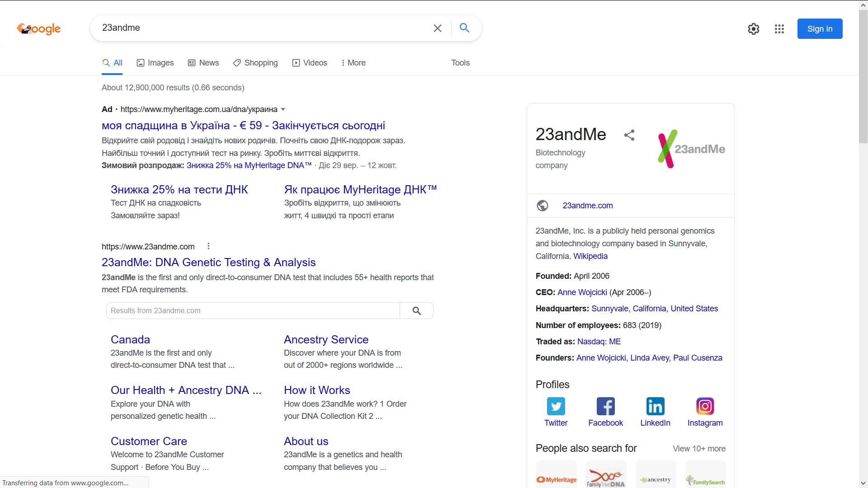
Task: Open the MyHeritage ad headline link
Action: [x=243, y=125]
